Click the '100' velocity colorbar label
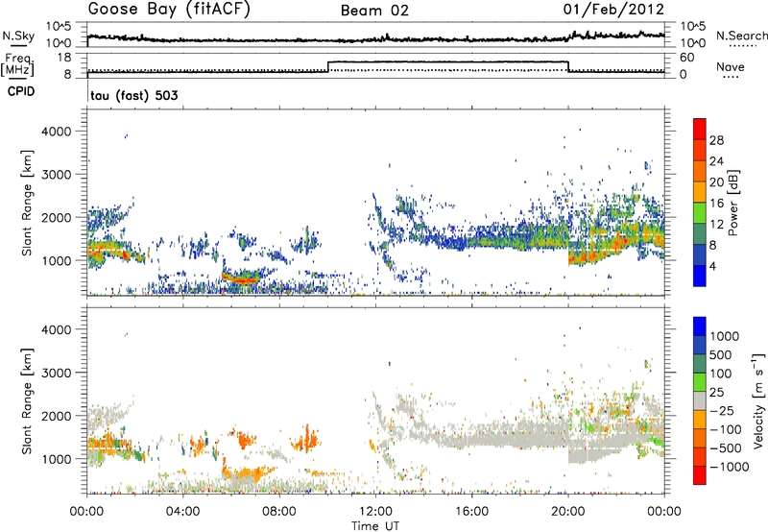The width and height of the screenshot is (768, 532). point(721,374)
